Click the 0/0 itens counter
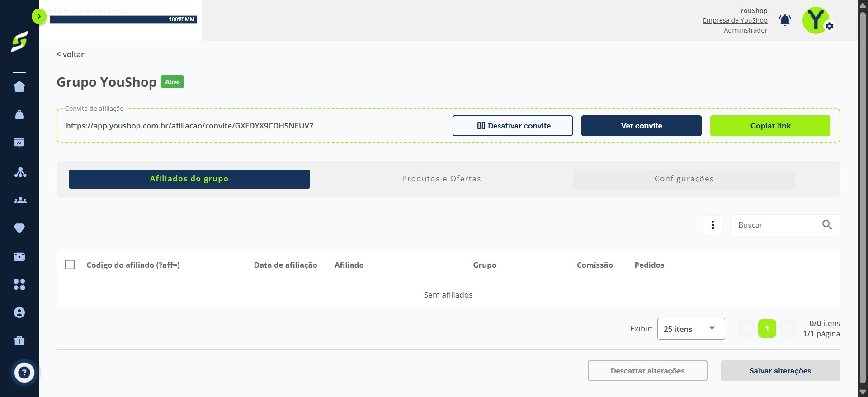The height and width of the screenshot is (397, 868). click(825, 323)
